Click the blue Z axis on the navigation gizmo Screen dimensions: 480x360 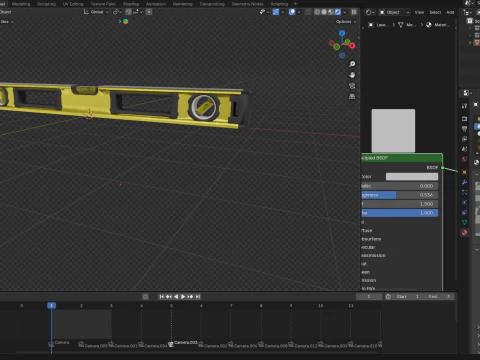[x=342, y=33]
